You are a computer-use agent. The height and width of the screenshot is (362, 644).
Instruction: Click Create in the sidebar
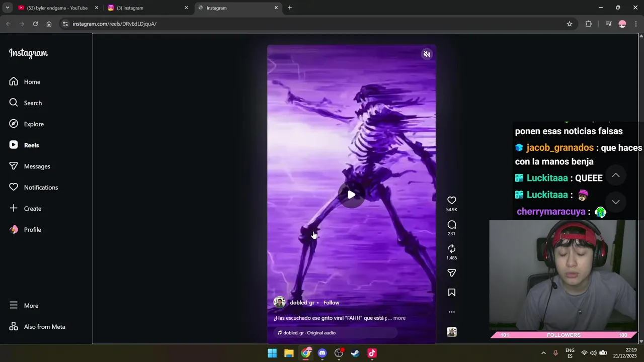tap(25, 209)
